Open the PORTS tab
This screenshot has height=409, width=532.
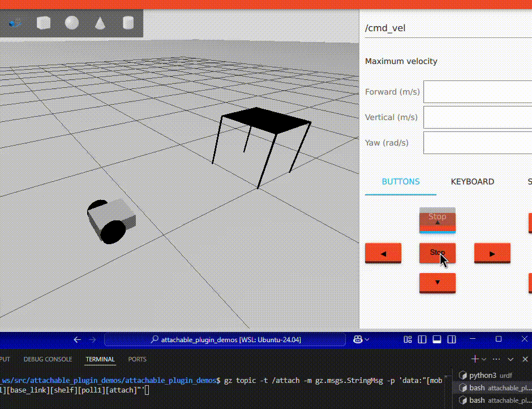click(137, 359)
